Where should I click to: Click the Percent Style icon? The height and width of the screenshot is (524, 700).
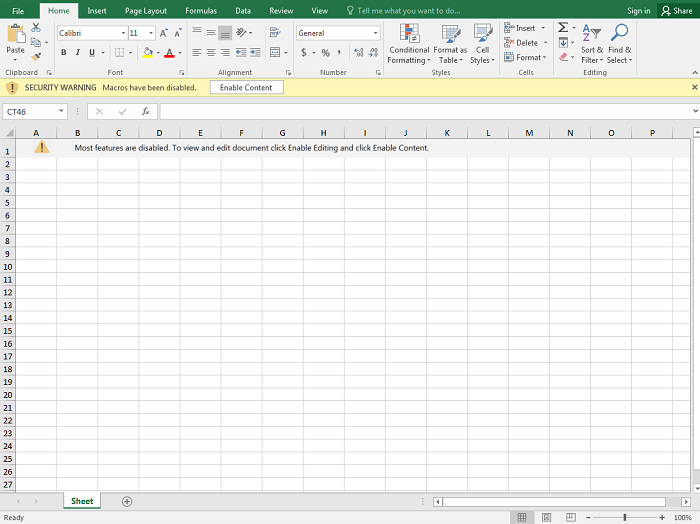click(x=325, y=53)
